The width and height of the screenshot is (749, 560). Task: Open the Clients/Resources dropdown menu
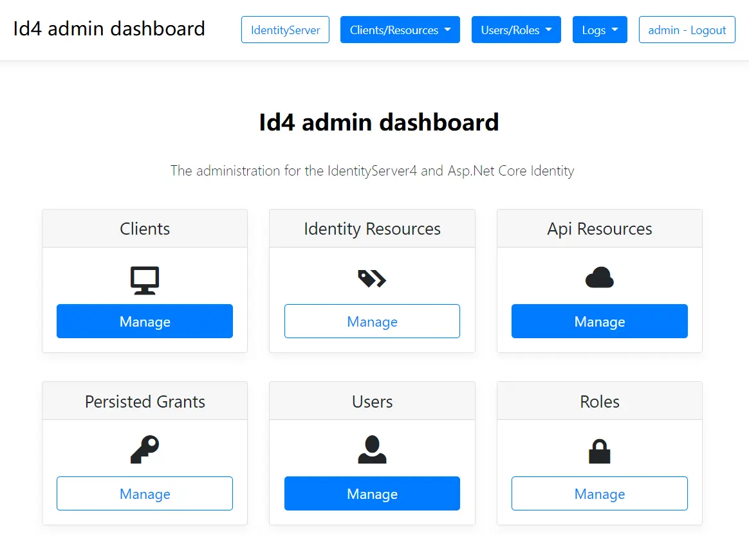(400, 30)
